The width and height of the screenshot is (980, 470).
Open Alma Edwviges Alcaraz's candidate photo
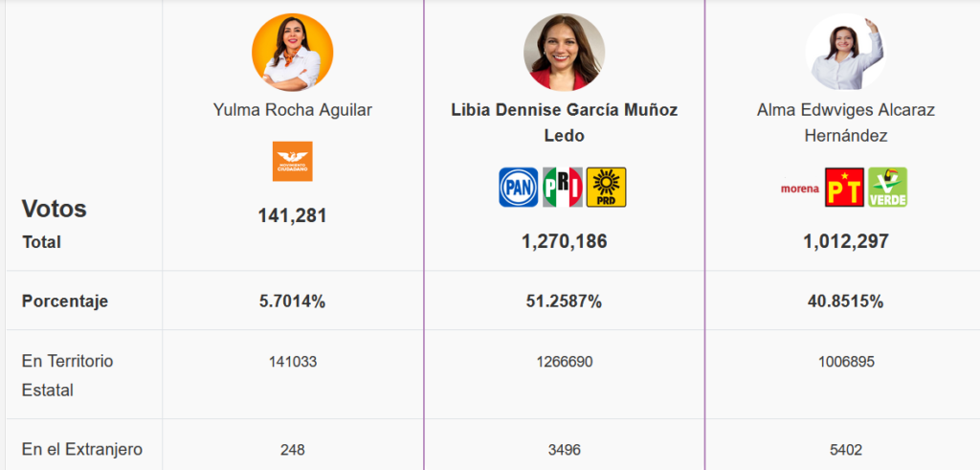845,52
